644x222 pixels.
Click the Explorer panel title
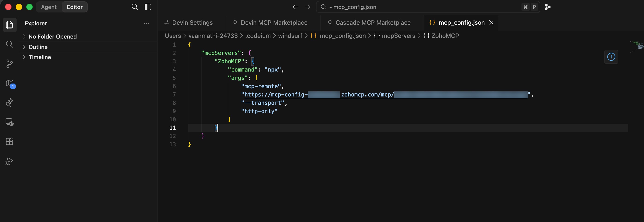[x=36, y=23]
